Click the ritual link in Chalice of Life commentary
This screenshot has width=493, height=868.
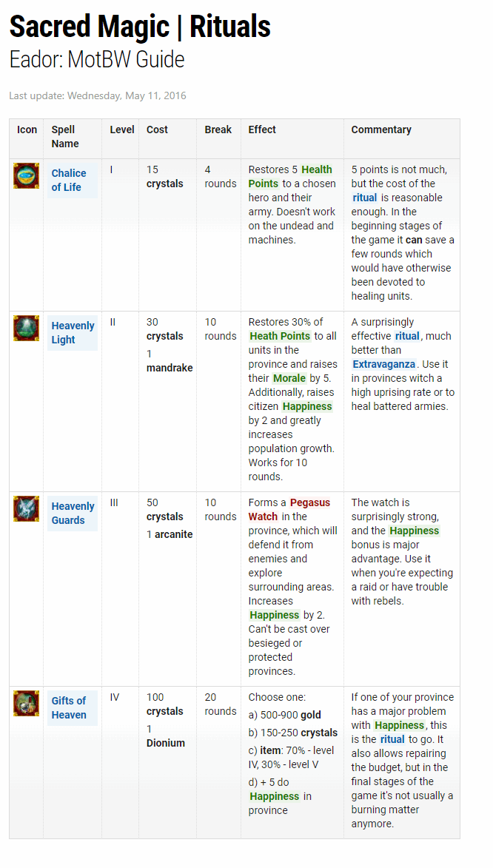365,198
